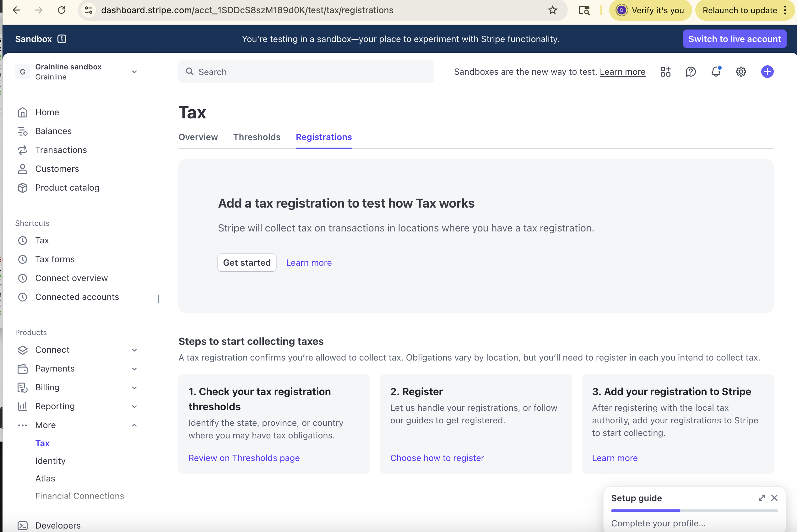Click the Sandbox info icon

click(x=62, y=39)
